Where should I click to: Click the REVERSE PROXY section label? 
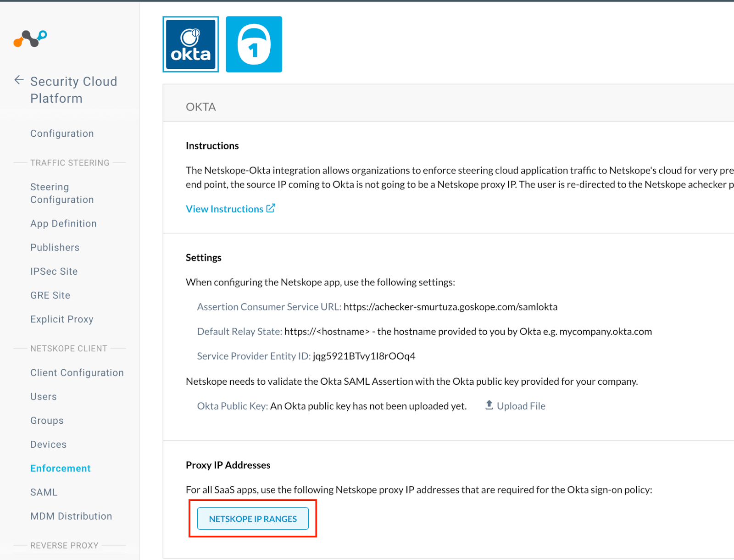tap(64, 545)
